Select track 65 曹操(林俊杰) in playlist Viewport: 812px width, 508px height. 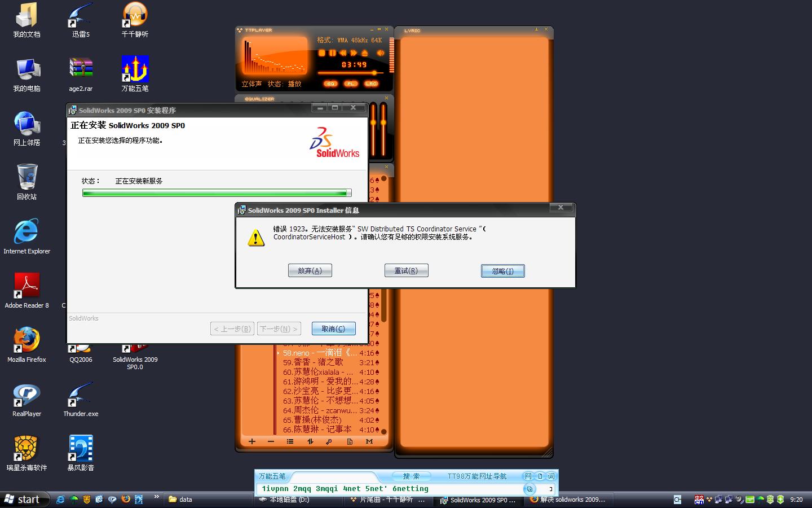tap(330, 420)
